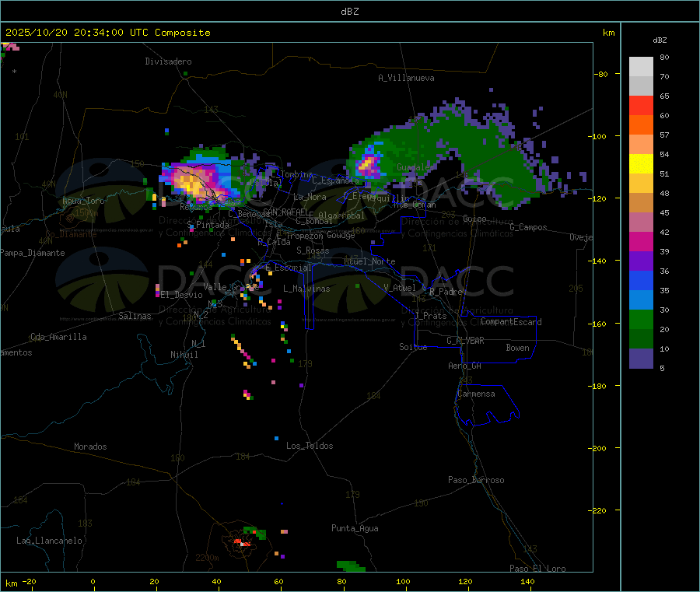Click the L_Malvinas label
700x592 pixels.
point(306,289)
